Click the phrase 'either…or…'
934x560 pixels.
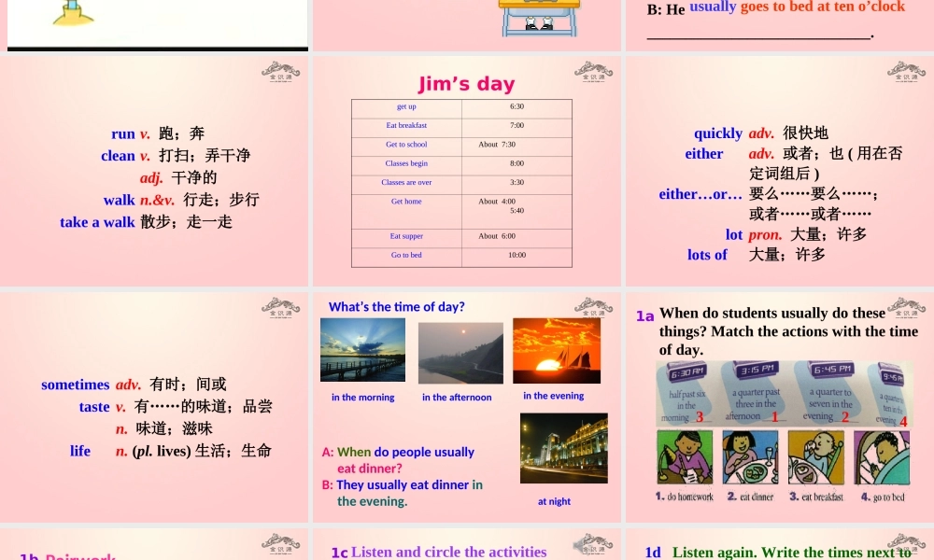point(700,194)
